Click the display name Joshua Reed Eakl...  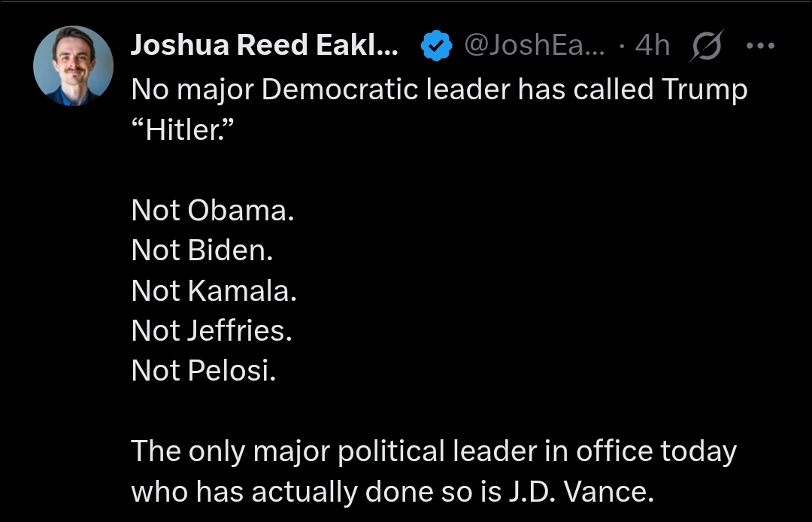pyautogui.click(x=265, y=46)
